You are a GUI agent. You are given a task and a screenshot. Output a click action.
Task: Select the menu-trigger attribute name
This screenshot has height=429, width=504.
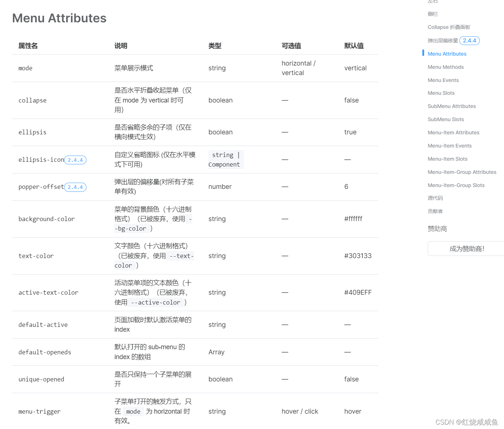coord(40,411)
